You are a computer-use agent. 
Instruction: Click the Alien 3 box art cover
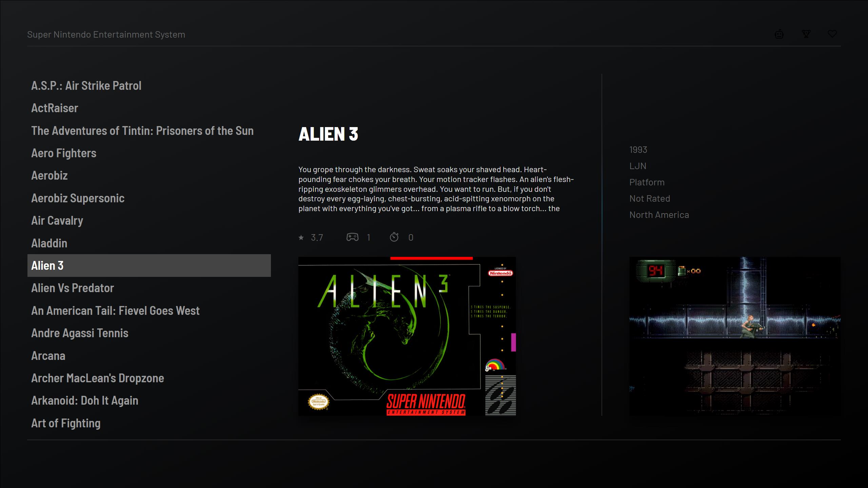tap(407, 336)
